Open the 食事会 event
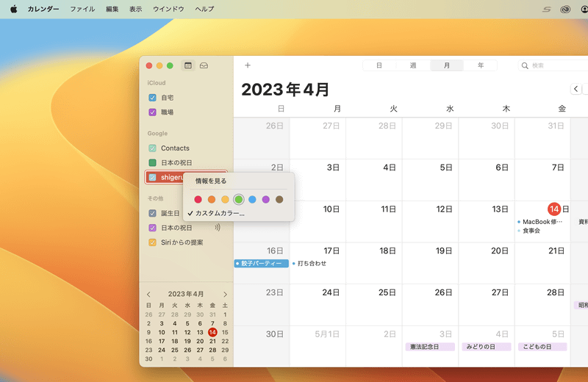The width and height of the screenshot is (588, 382). (x=529, y=231)
